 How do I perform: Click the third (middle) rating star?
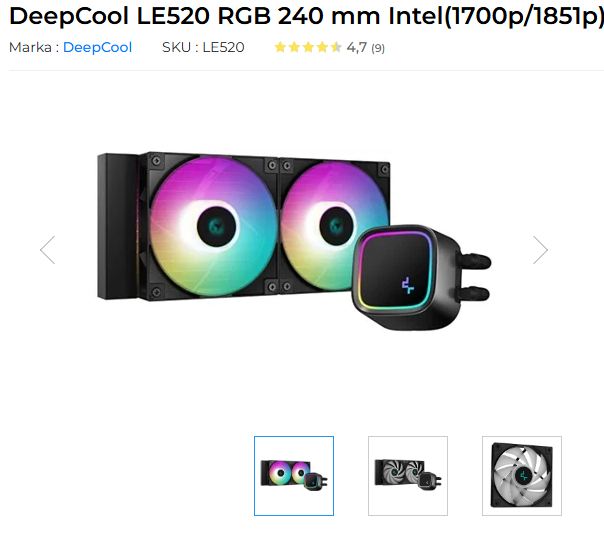coord(308,47)
